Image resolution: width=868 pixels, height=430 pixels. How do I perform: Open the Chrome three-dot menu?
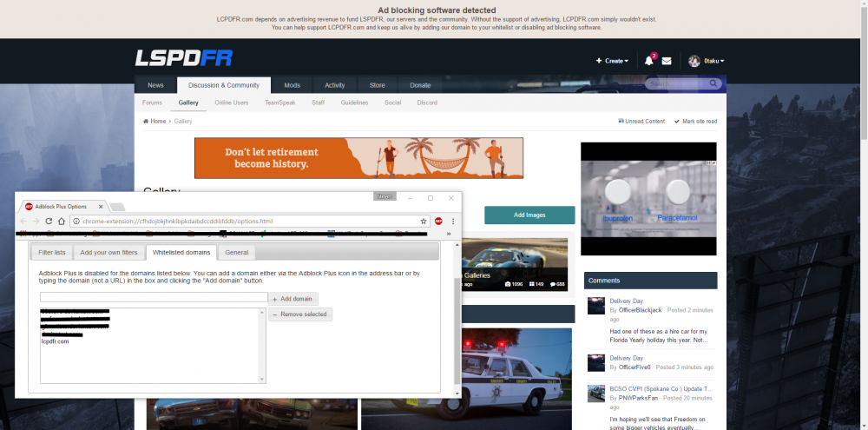(453, 222)
